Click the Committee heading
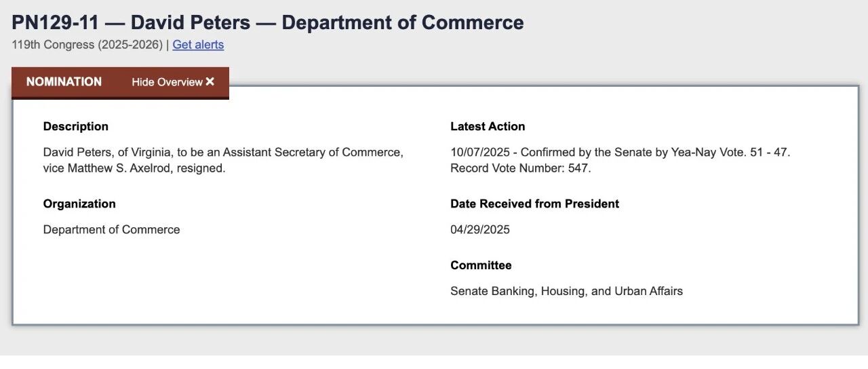Screen dimensions: 868x369 (481, 265)
